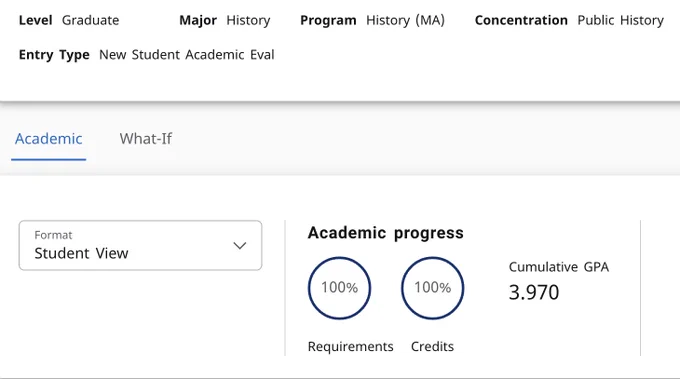This screenshot has width=680, height=379.
Task: Switch to the Academic tab
Action: [x=49, y=139]
